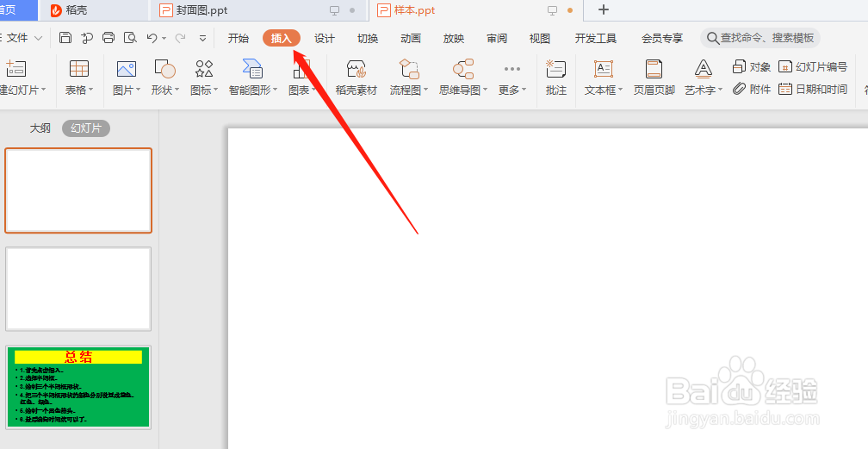The width and height of the screenshot is (868, 449).
Task: Click the 日期和时间 date and time button
Action: tap(813, 89)
